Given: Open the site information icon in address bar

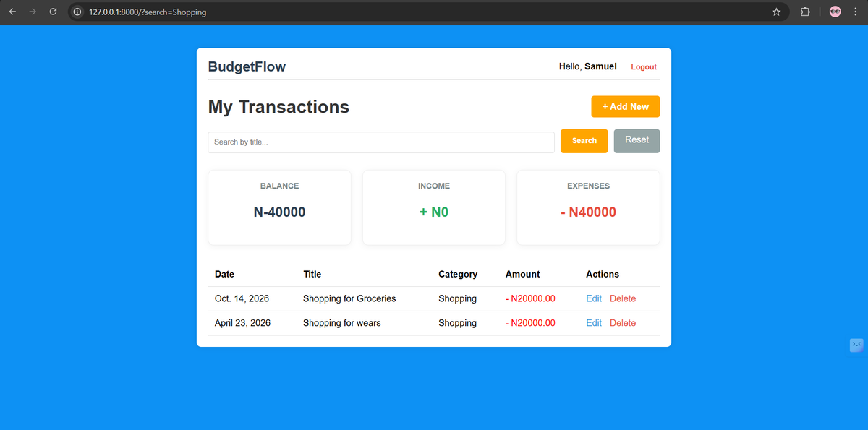Looking at the screenshot, I should click(77, 12).
